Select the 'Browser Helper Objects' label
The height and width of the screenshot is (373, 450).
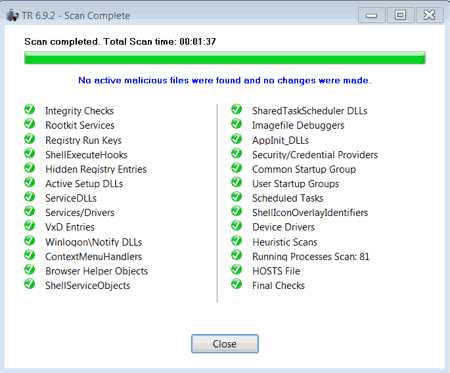pos(96,271)
